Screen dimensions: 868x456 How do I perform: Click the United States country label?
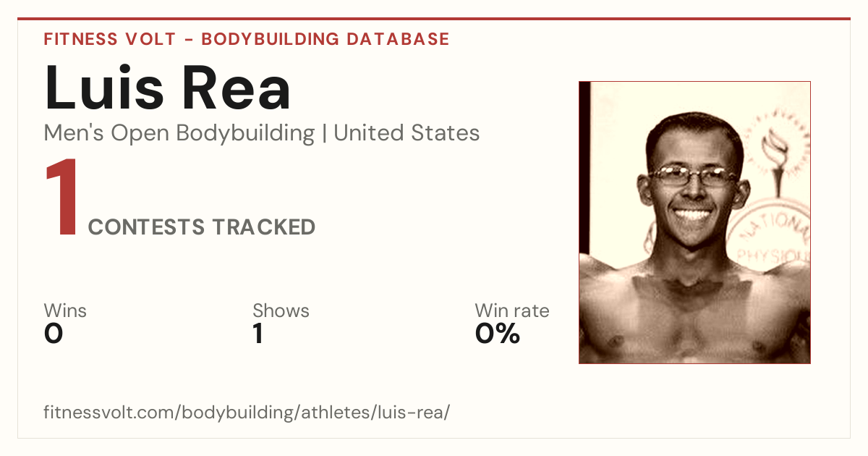coord(407,133)
